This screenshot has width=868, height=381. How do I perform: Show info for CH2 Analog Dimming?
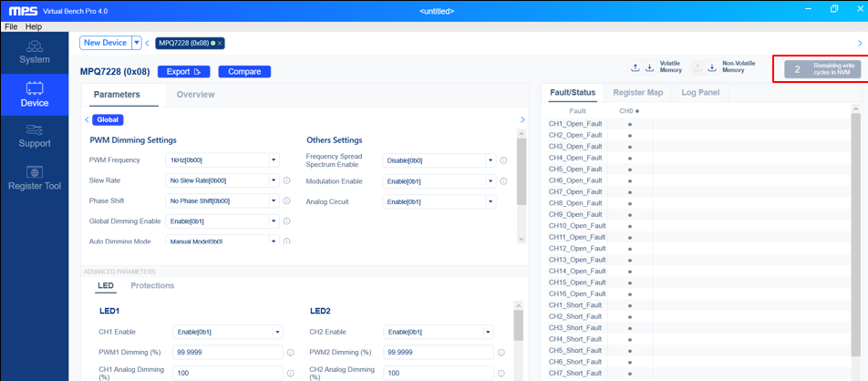tap(501, 373)
